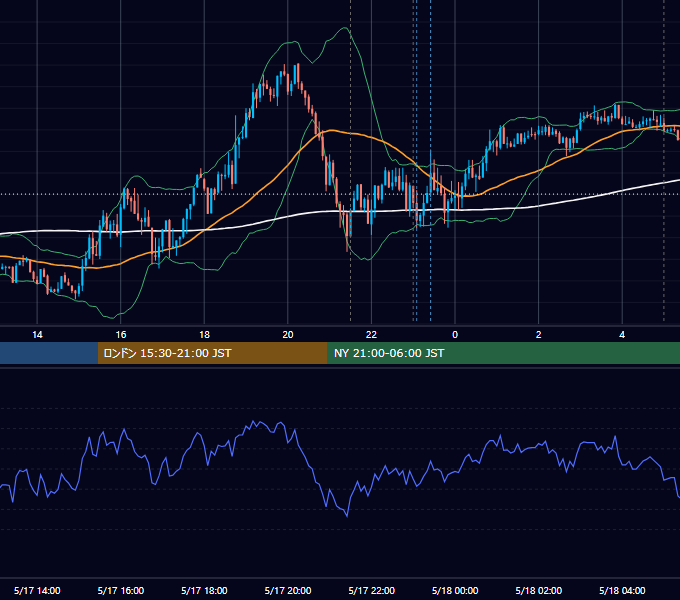Click the 5/17 18:00 date label
680x600 pixels.
click(204, 590)
